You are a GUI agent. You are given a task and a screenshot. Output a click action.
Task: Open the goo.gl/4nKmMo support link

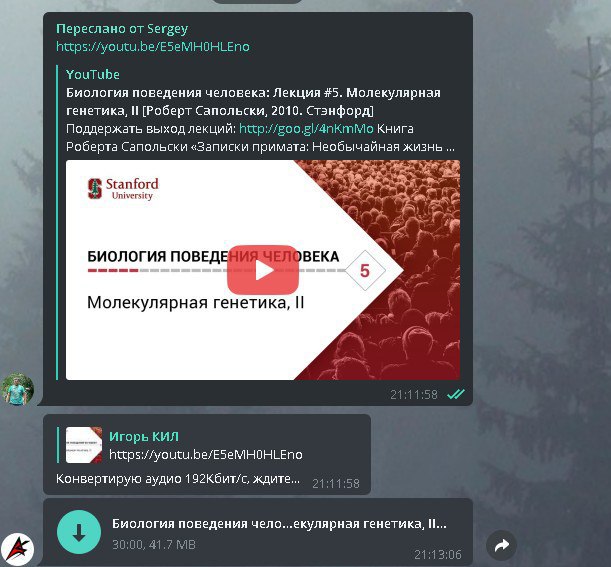(306, 129)
